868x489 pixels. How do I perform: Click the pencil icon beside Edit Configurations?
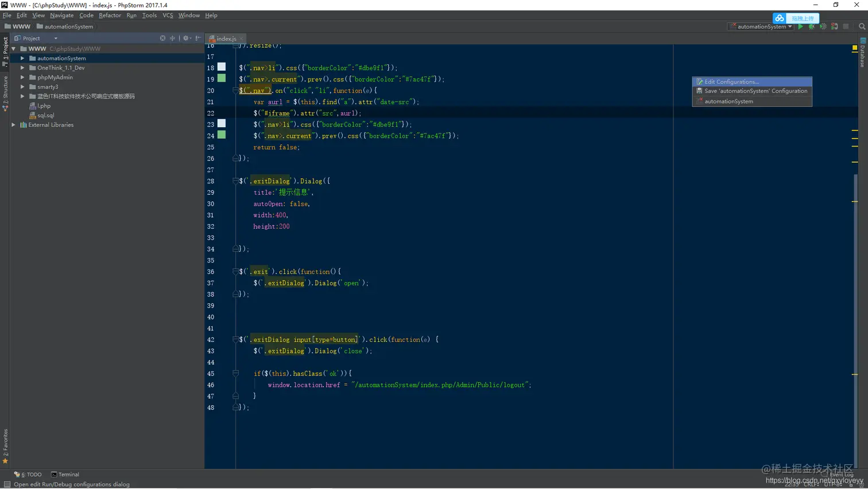[699, 82]
